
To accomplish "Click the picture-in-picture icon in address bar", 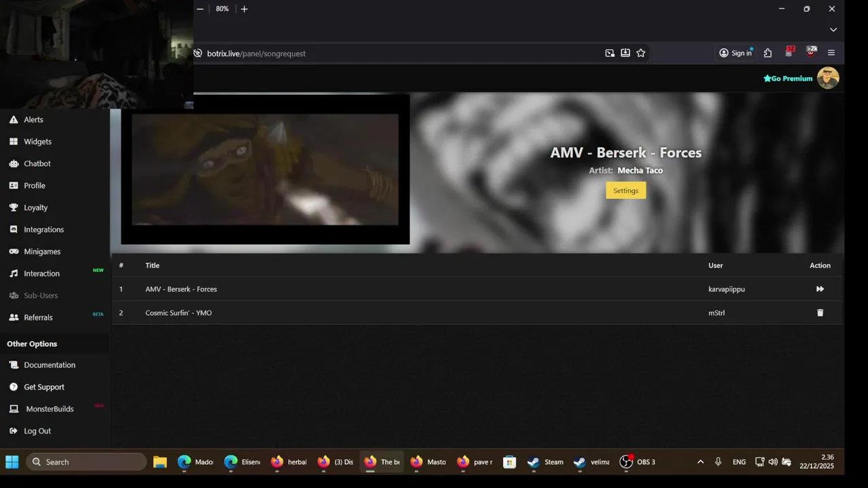I will coord(610,53).
